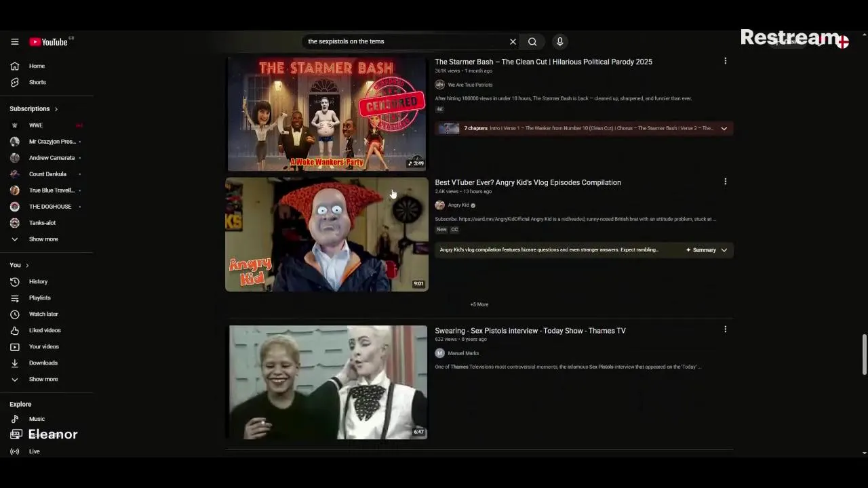The image size is (868, 488).
Task: Click Count Dankula channel avatar icon
Action: coord(15,174)
